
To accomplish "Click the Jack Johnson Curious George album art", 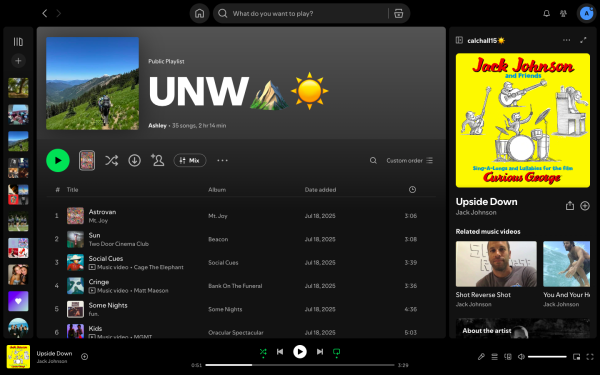I will pos(523,121).
